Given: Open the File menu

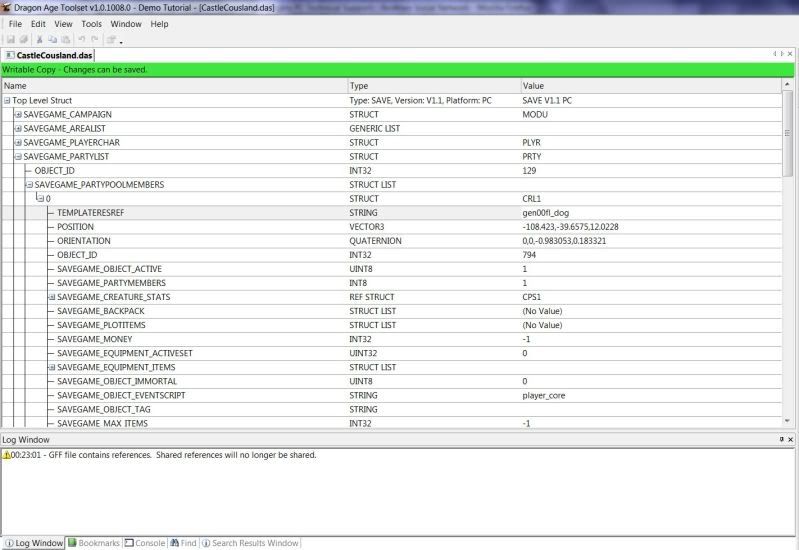Looking at the screenshot, I should (15, 24).
